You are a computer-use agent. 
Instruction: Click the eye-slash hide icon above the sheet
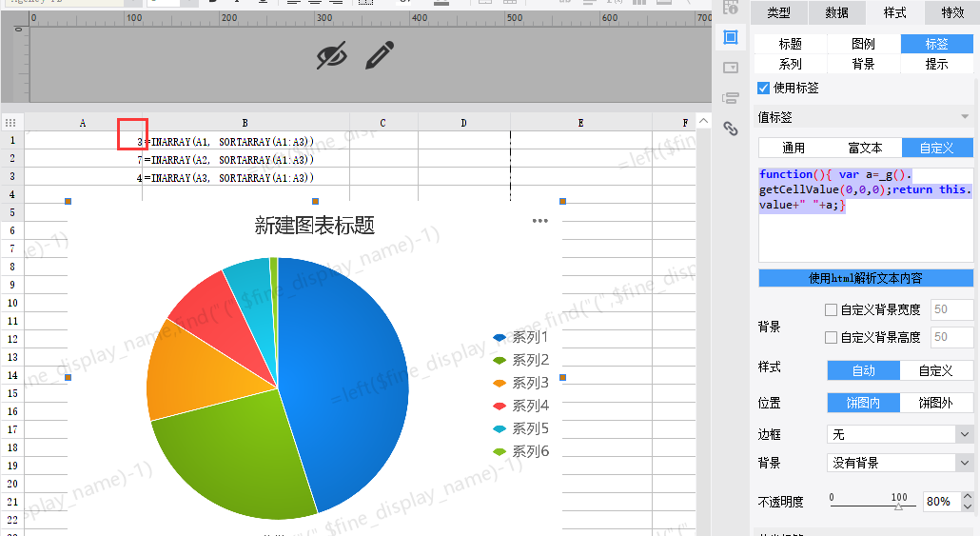pyautogui.click(x=331, y=55)
